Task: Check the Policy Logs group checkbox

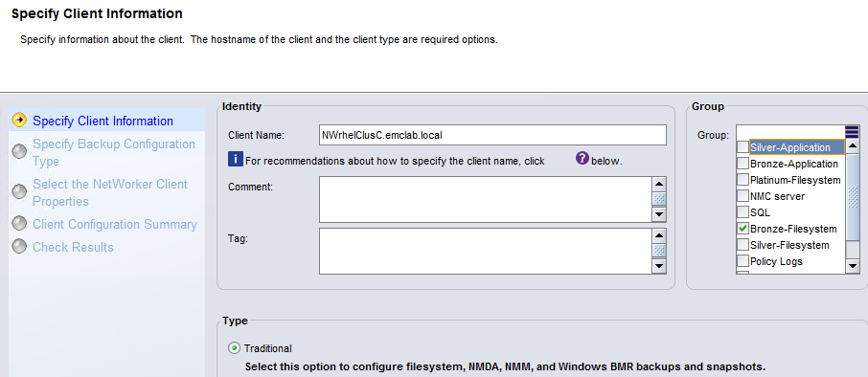Action: (742, 261)
